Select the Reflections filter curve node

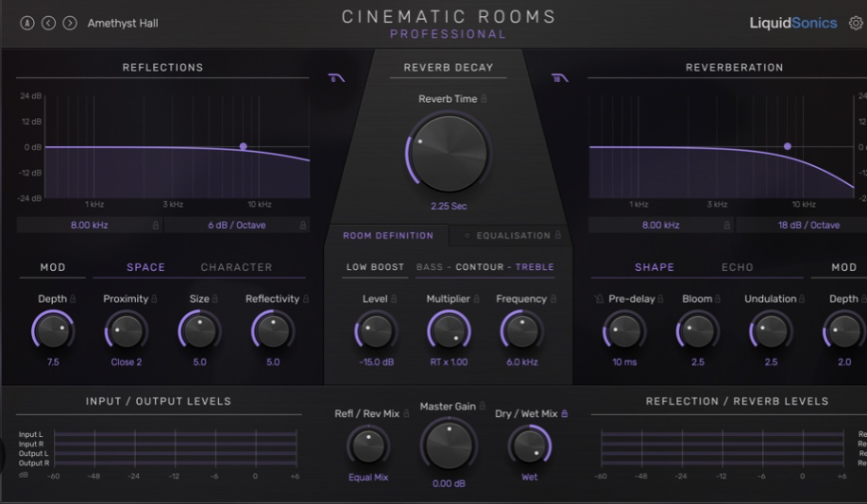244,146
